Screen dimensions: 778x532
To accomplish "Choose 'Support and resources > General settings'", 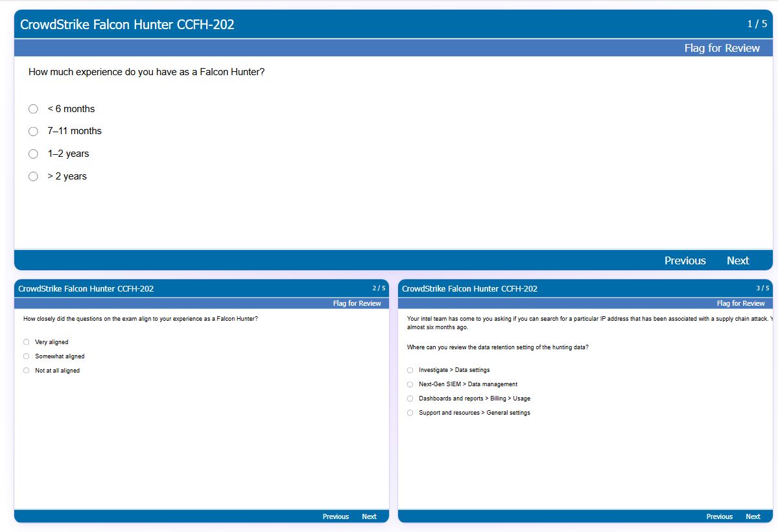I will coord(410,413).
